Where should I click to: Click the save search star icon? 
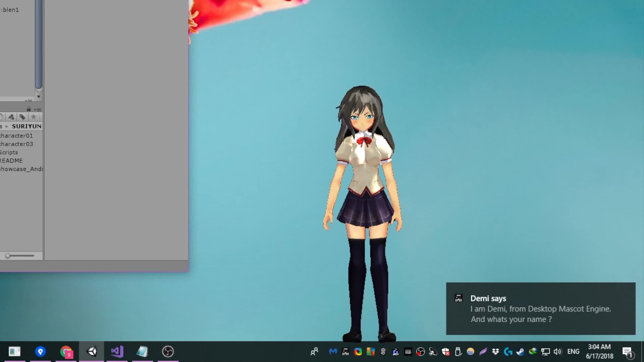(34, 117)
